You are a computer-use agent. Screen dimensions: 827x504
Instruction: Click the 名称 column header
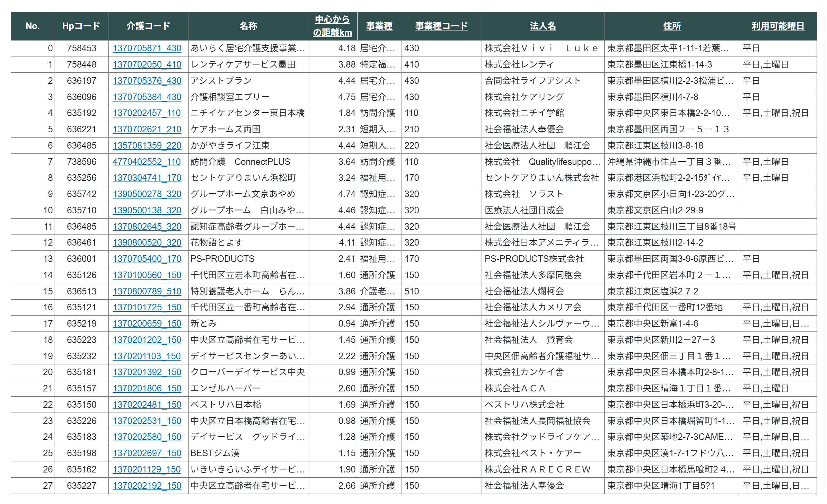(x=248, y=26)
